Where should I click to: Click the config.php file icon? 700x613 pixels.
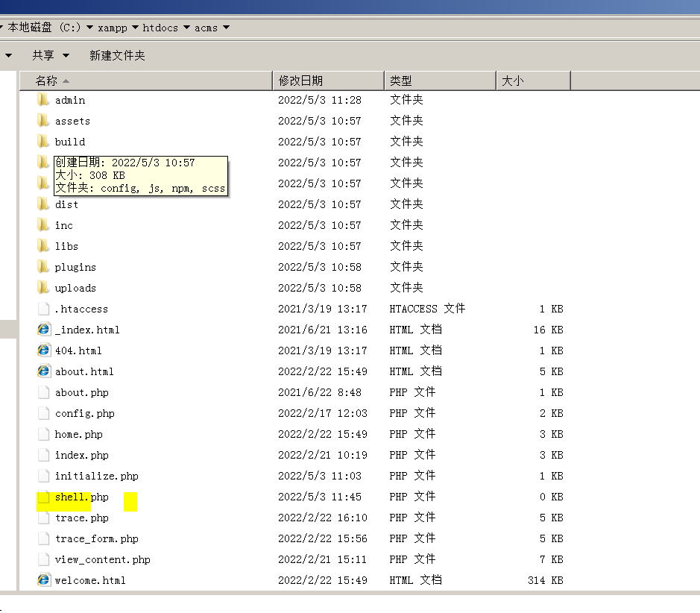pyautogui.click(x=44, y=413)
